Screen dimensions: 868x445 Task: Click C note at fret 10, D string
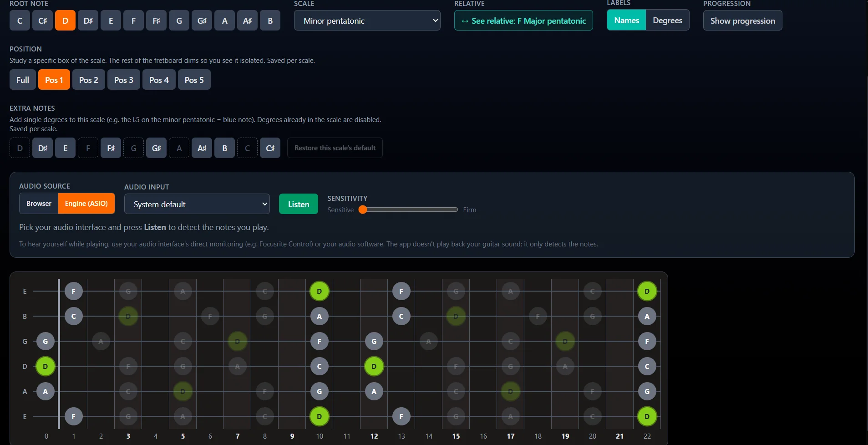tap(319, 366)
